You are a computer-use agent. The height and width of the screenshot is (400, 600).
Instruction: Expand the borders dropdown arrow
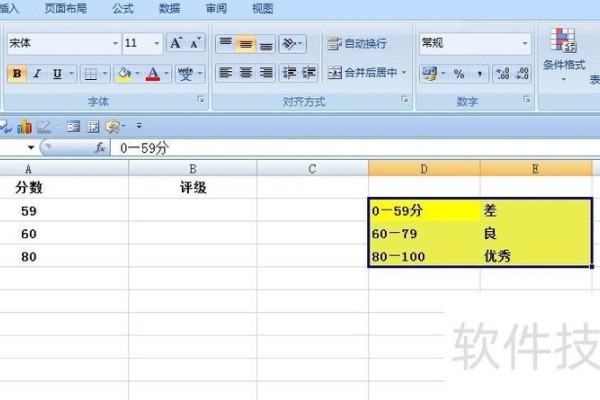(105, 73)
